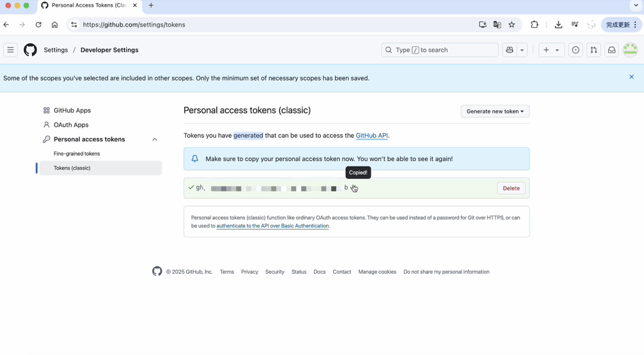Open the browser extensions menu
Screen dimensions: 644x355
point(534,25)
